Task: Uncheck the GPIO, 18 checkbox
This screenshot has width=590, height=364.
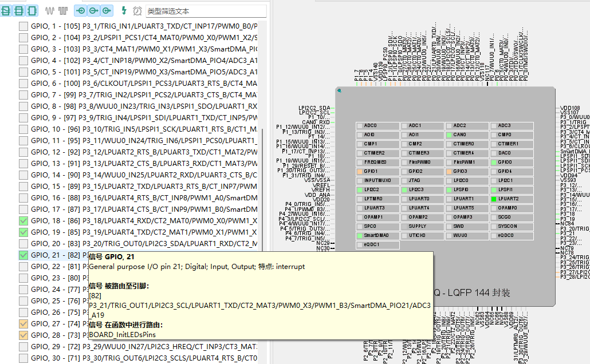Action: 23,221
